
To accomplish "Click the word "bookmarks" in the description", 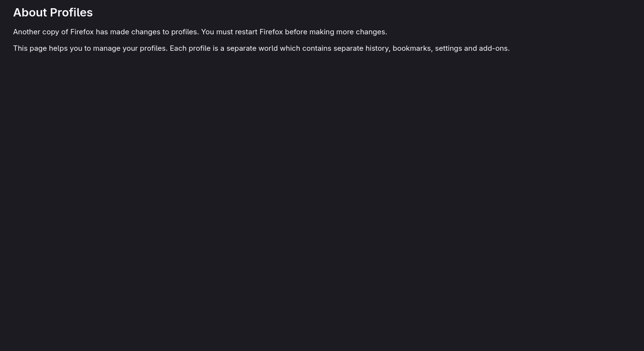I will coord(411,48).
